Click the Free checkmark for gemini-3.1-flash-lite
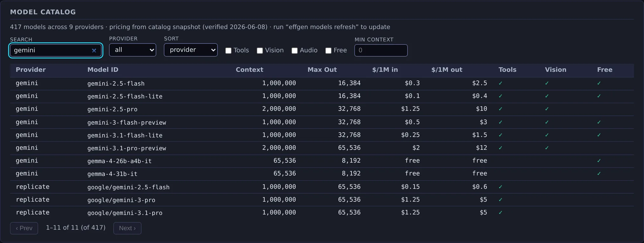 point(599,135)
